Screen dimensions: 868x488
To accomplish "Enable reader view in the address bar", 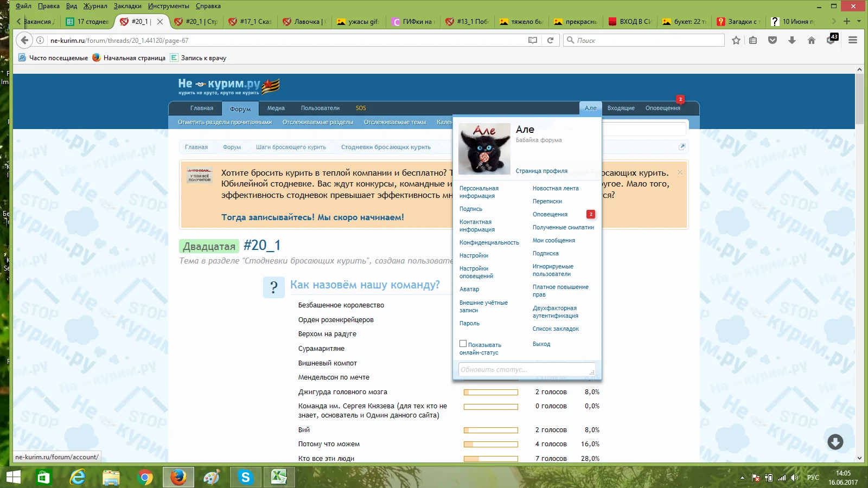I will 533,40.
